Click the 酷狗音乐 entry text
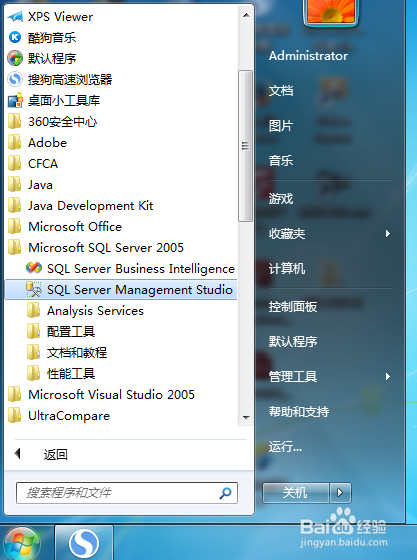The image size is (417, 560). point(52,38)
